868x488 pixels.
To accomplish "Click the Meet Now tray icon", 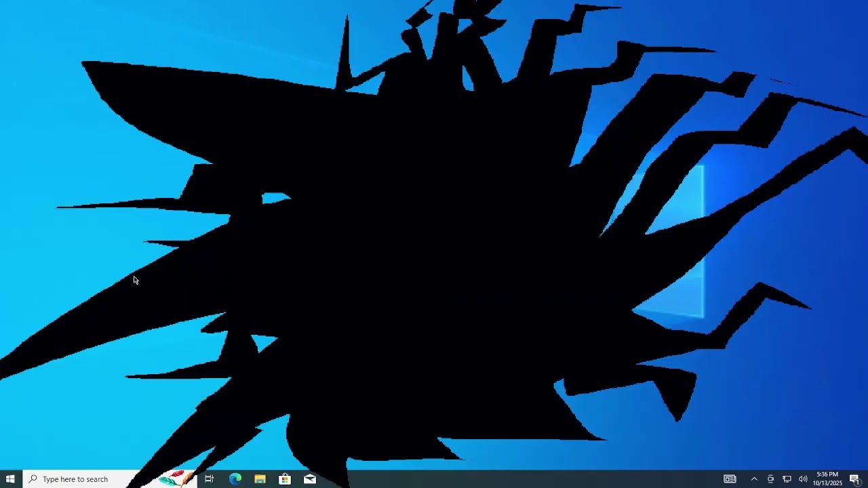I will pos(770,479).
